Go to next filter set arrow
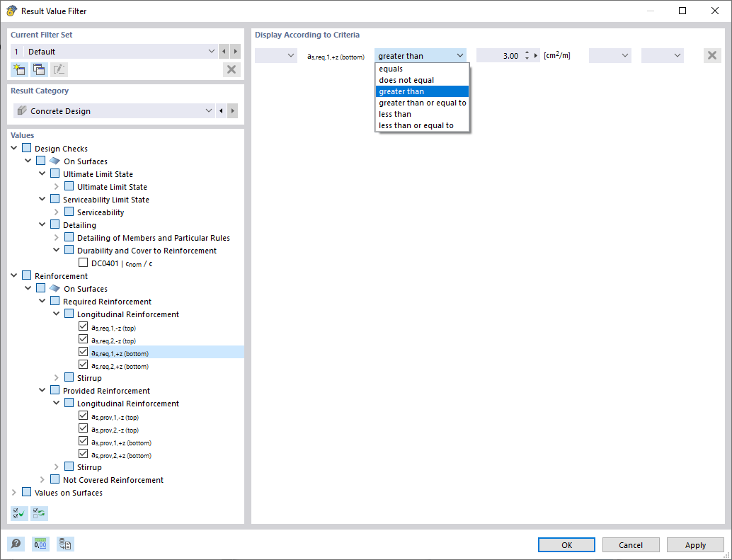Screen dimensions: 732x560 pos(235,52)
